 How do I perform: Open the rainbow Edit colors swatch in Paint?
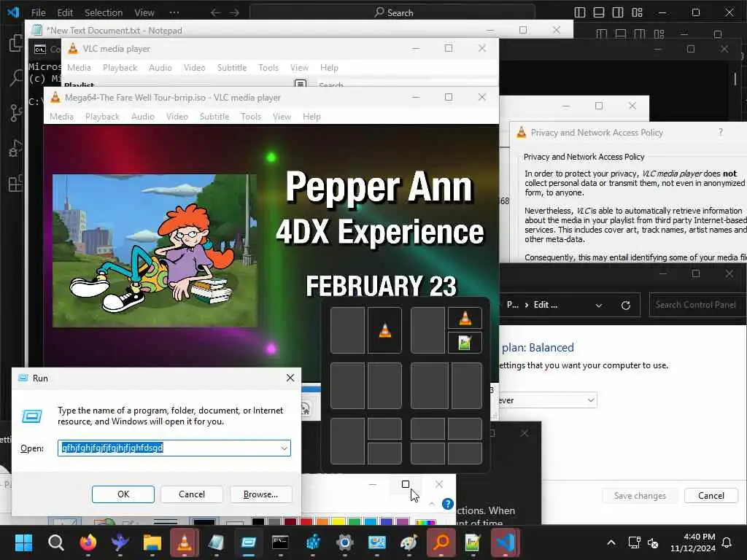[425, 522]
